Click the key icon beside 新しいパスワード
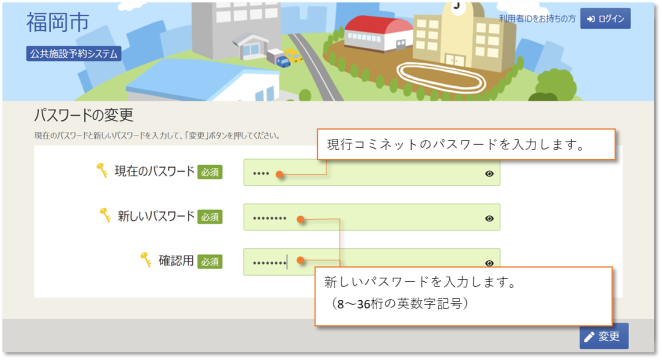 click(105, 215)
